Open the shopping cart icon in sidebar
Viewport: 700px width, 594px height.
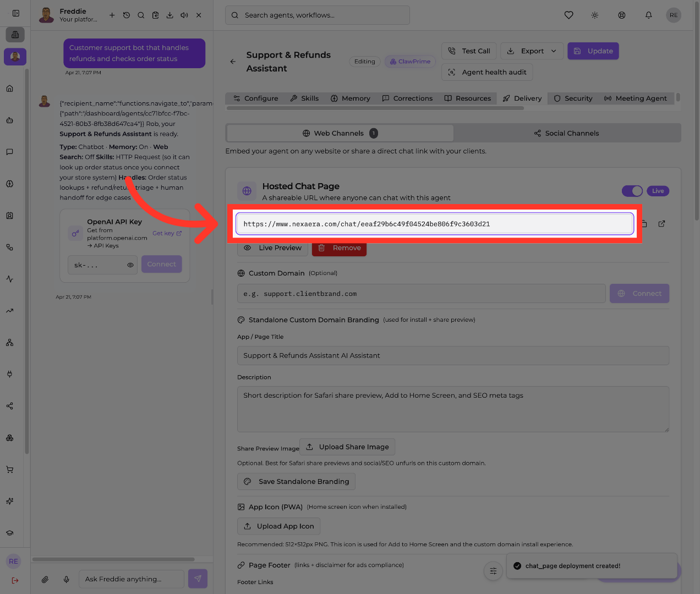point(10,470)
